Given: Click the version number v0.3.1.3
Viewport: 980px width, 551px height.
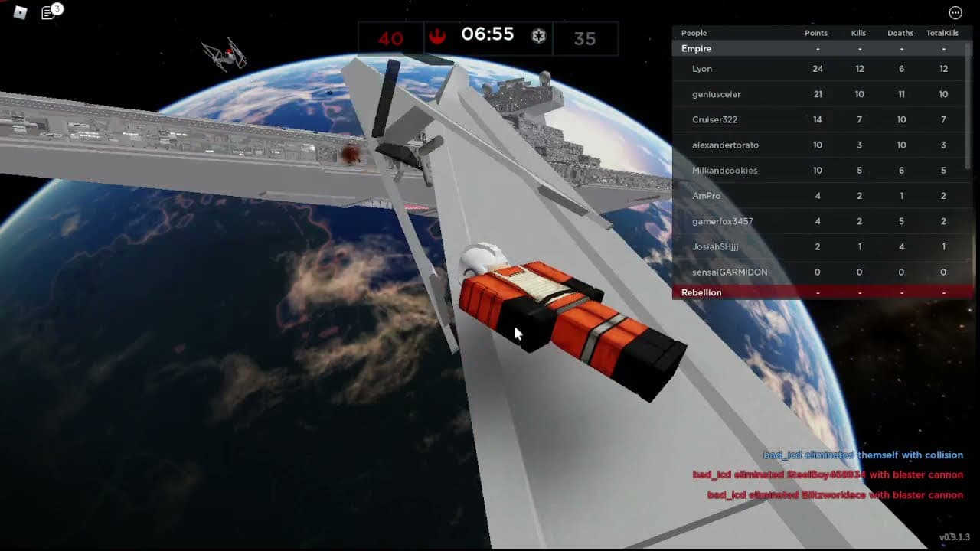Looking at the screenshot, I should [955, 537].
